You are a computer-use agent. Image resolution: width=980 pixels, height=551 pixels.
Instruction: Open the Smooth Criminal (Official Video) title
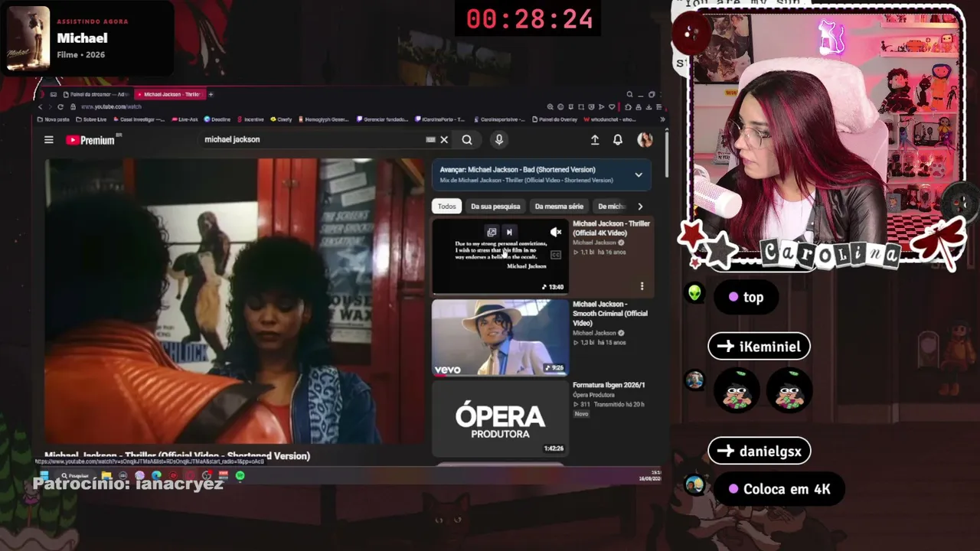coord(610,313)
